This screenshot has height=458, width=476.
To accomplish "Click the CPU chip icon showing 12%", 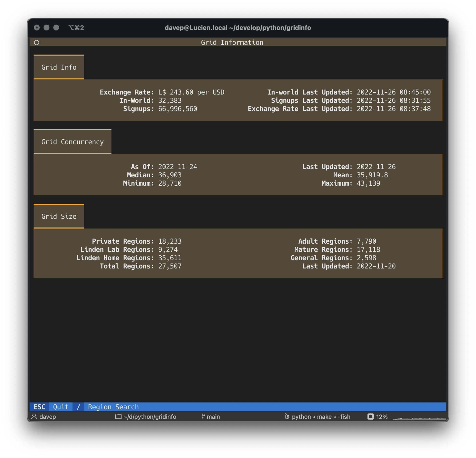I will (x=370, y=417).
